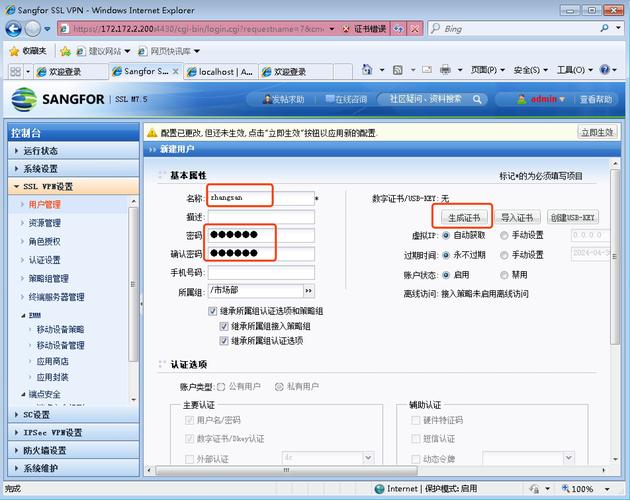Click the Read Mail envelope icon
Viewport: 630px width, 500px height.
(x=427, y=70)
